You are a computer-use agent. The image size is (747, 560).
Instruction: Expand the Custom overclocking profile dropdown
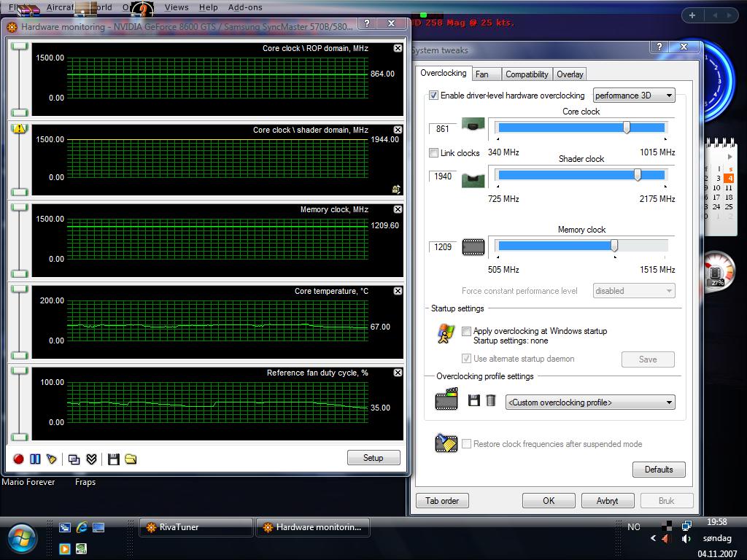(589, 402)
